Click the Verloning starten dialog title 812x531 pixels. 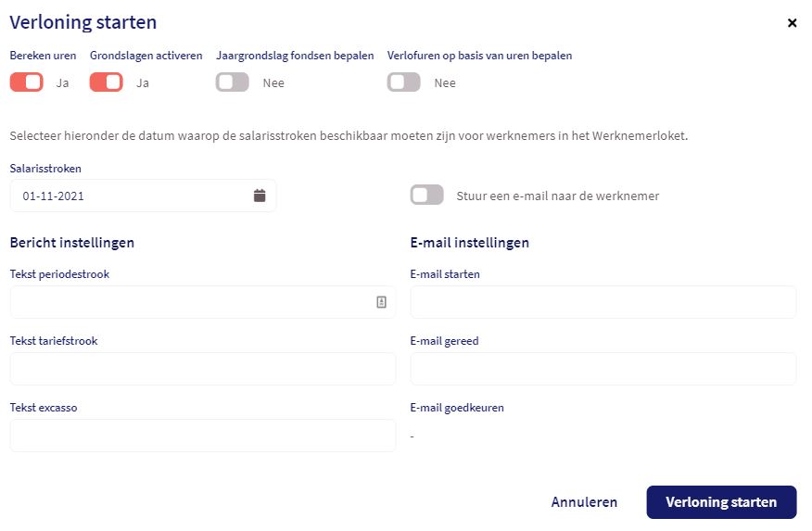pos(83,22)
